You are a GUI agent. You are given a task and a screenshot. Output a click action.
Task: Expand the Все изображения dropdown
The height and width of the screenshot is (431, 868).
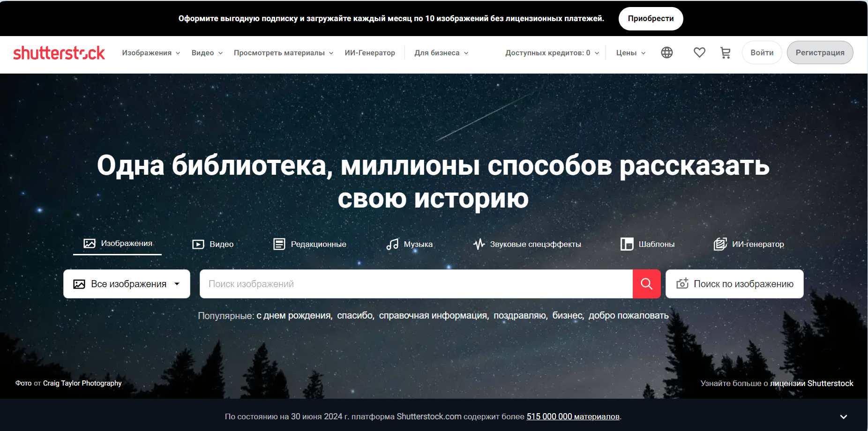click(x=127, y=284)
